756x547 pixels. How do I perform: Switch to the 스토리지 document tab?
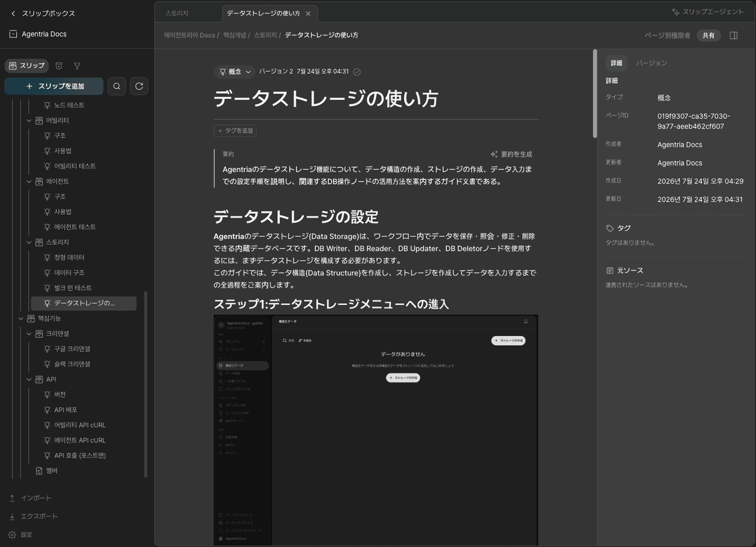pos(177,14)
